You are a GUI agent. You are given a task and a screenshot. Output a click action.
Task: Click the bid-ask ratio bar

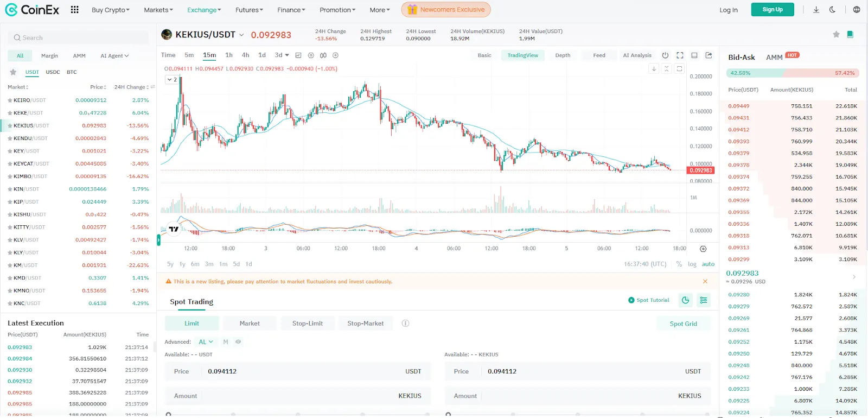pos(793,73)
